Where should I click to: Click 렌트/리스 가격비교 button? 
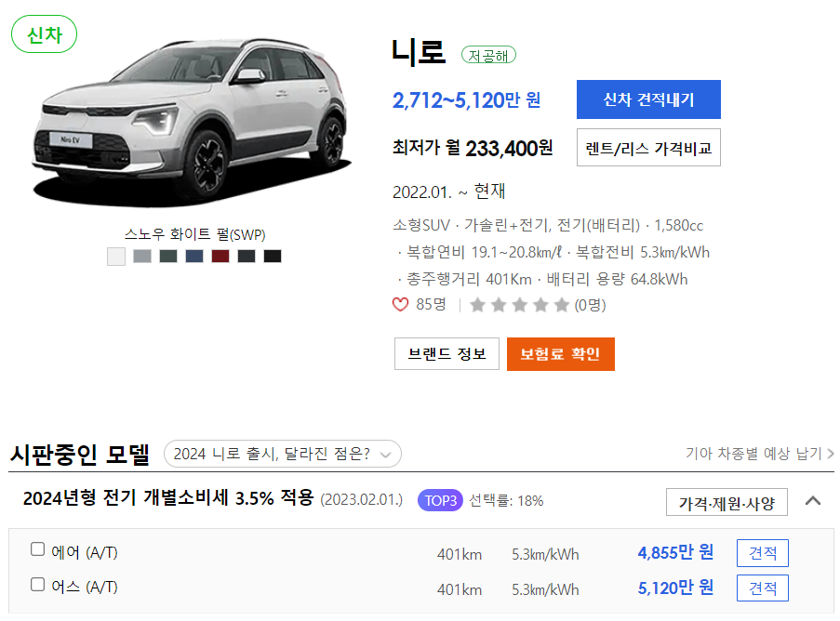[648, 148]
